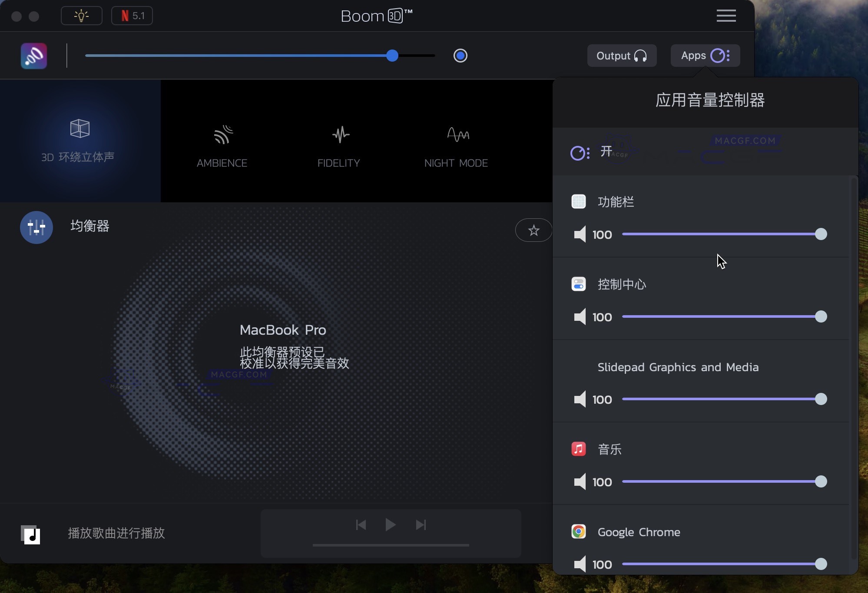Activate NIGHT MODE effect icon
Screen dimensions: 868x593
(x=457, y=135)
